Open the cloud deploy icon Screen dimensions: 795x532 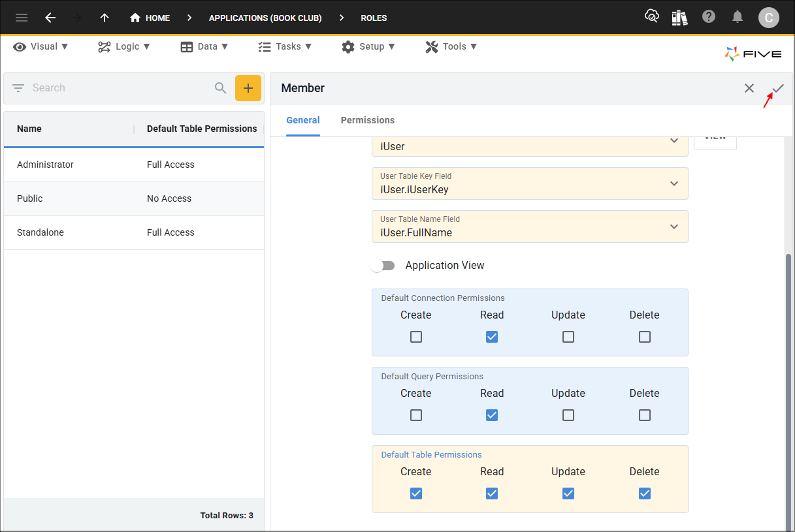point(651,17)
